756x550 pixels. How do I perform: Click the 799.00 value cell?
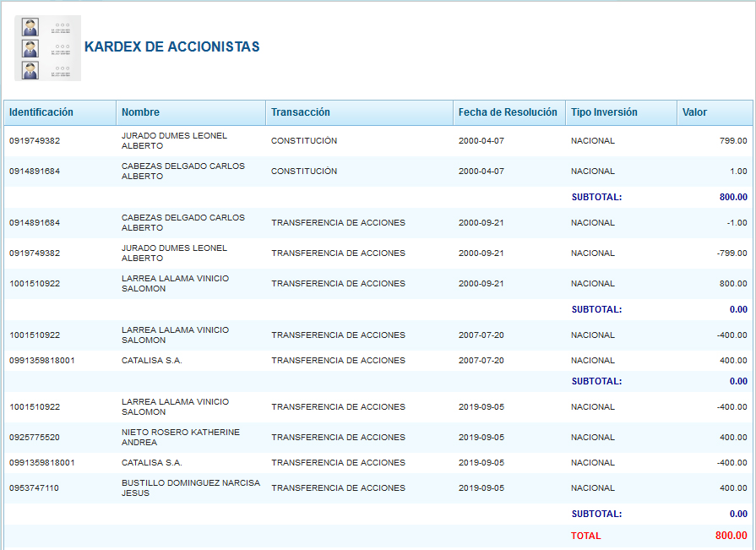click(x=732, y=141)
